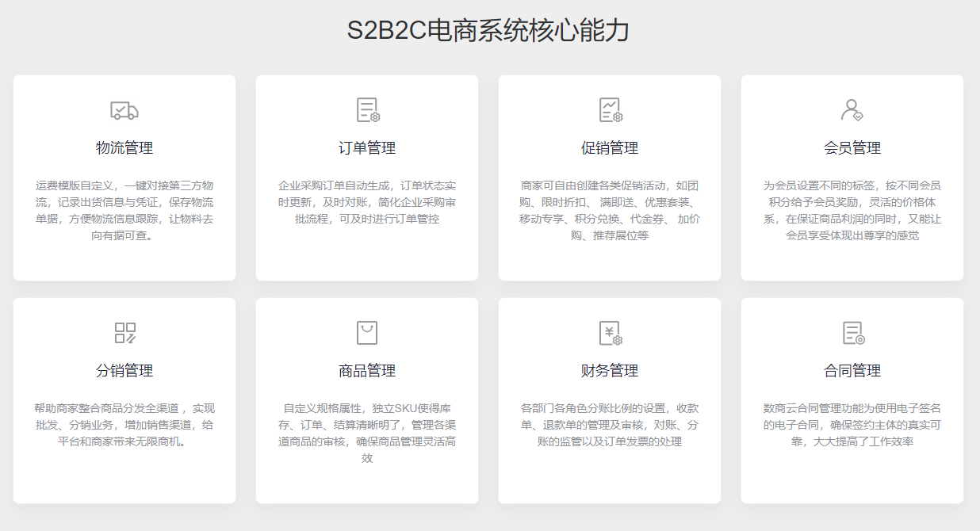980x531 pixels.
Task: Click description starting 企业采购订单自动生成
Action: click(x=367, y=202)
